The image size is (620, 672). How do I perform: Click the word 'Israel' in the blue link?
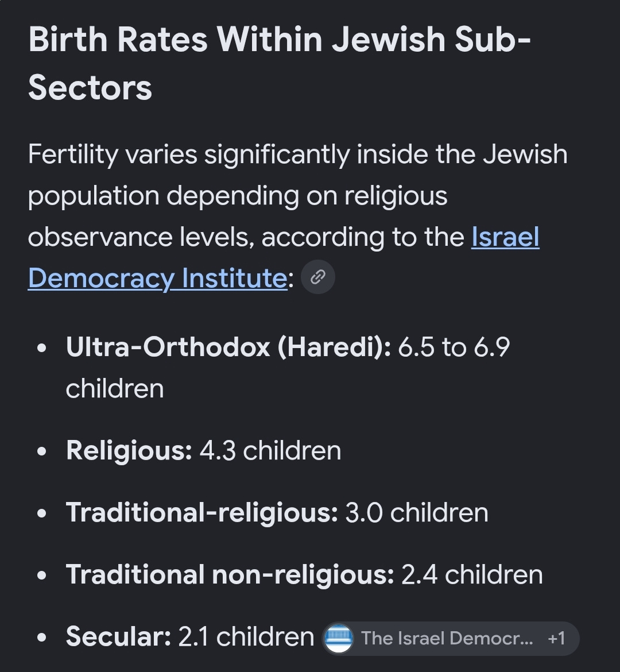(x=505, y=237)
